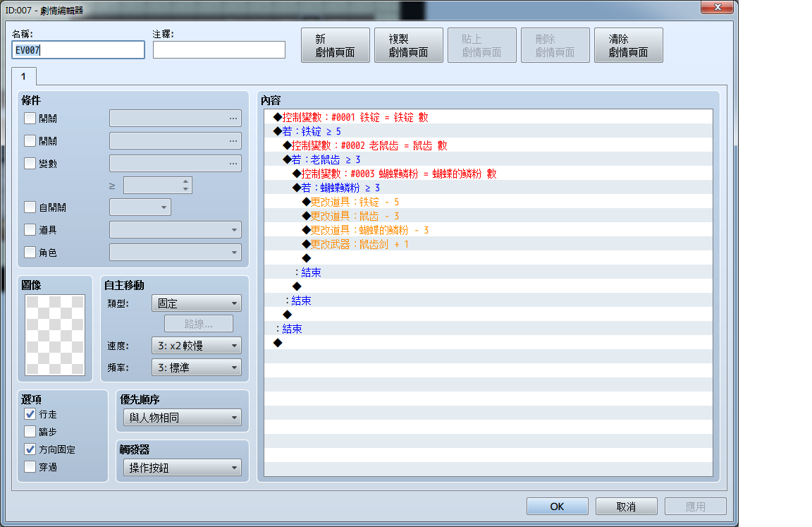812x527 pixels.
Task: Uncheck the 方向固定 option
Action: tap(30, 449)
